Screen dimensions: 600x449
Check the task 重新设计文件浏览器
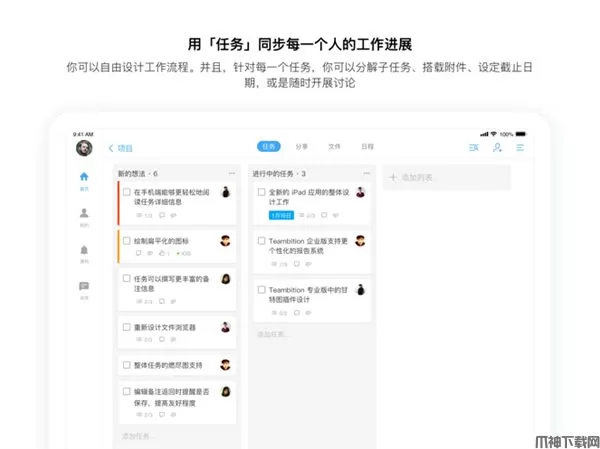pyautogui.click(x=127, y=327)
